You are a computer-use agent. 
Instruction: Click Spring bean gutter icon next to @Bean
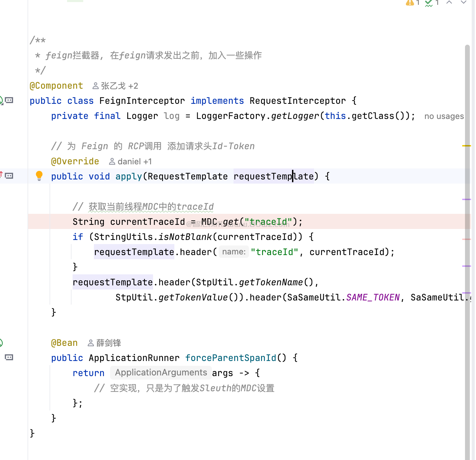point(1,342)
